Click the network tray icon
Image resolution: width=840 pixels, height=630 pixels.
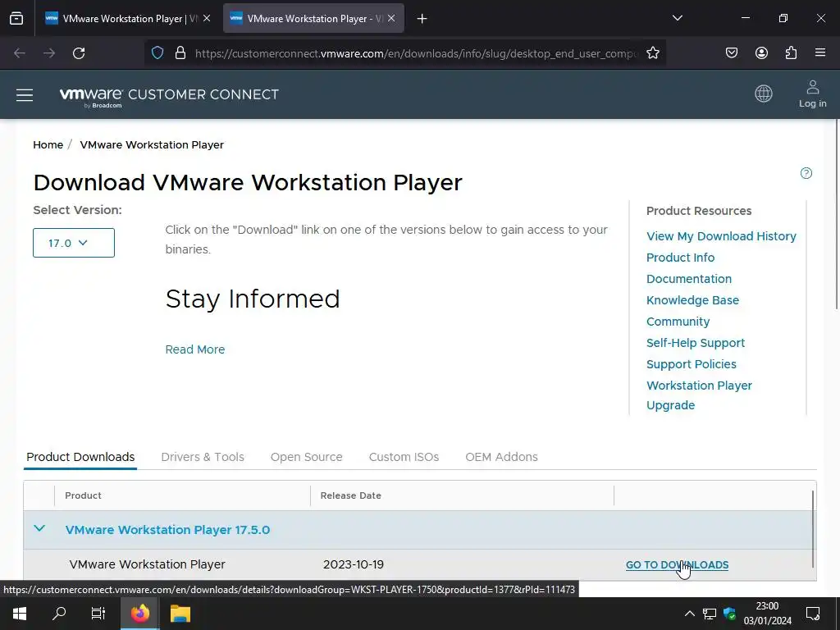click(x=710, y=614)
